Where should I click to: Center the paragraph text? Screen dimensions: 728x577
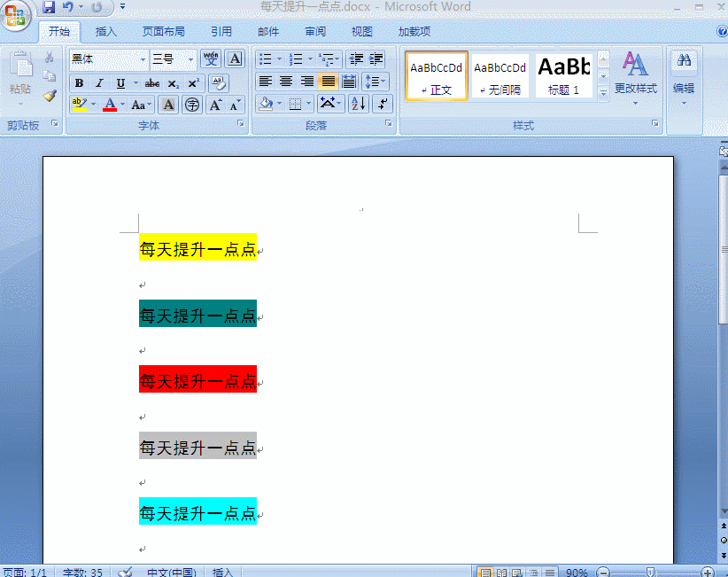(x=286, y=82)
